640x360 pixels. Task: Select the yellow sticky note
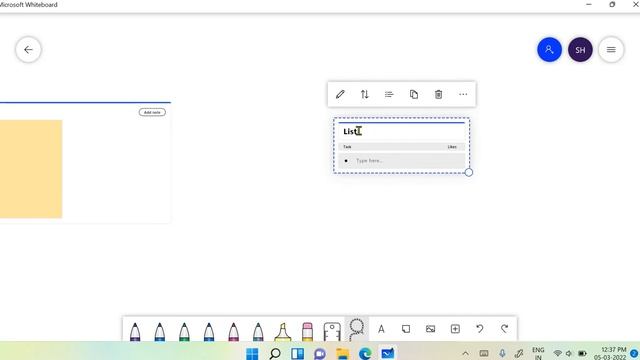pyautogui.click(x=31, y=169)
